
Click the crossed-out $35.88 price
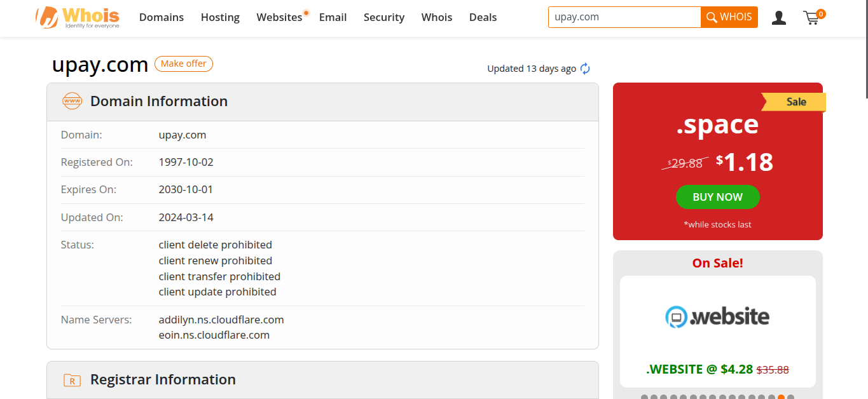773,370
